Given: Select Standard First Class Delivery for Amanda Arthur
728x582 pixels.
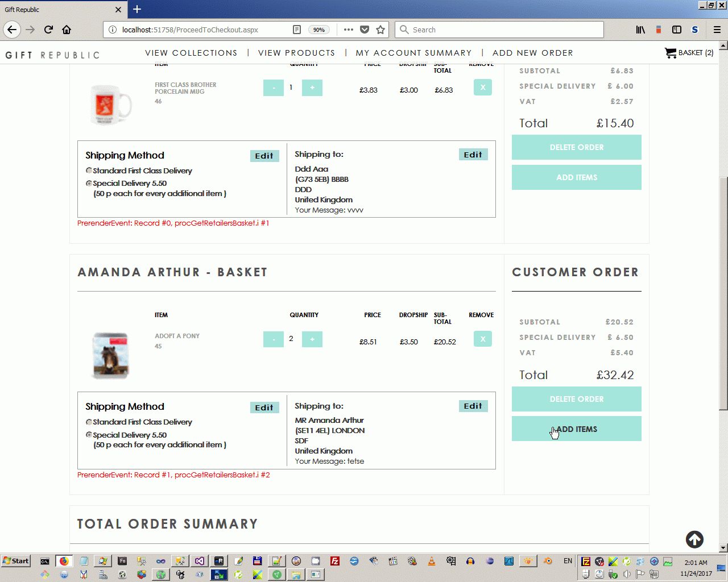Looking at the screenshot, I should coord(89,422).
